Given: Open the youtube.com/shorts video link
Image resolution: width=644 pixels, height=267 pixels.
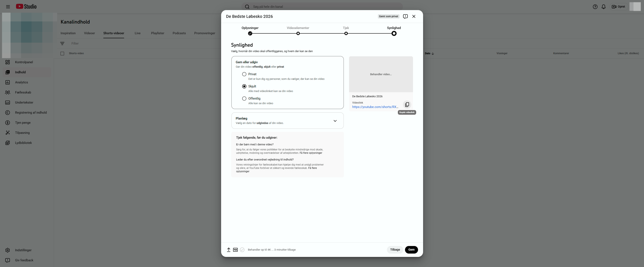Looking at the screenshot, I should pos(375,107).
